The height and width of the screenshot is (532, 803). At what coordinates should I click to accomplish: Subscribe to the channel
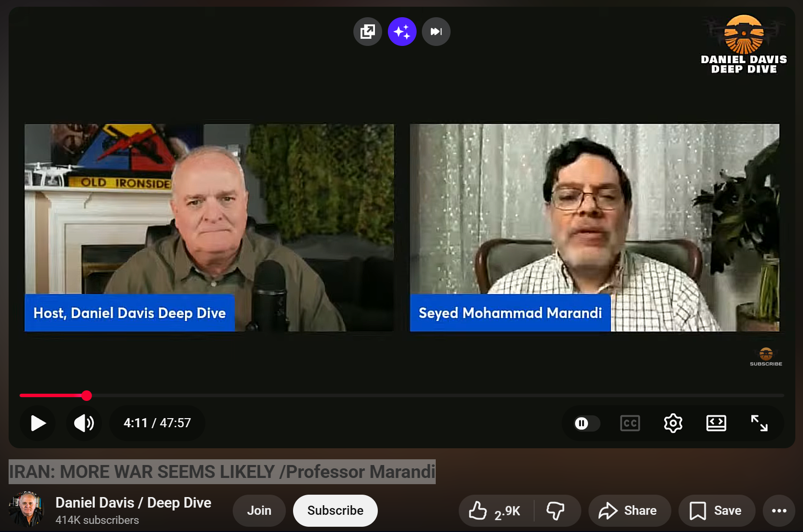(x=335, y=510)
